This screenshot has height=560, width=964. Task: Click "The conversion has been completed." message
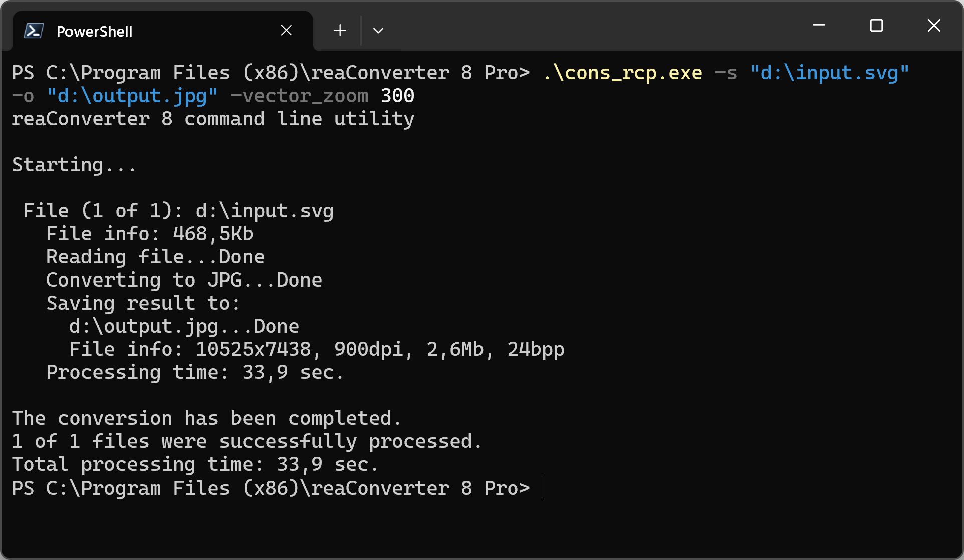click(x=206, y=418)
